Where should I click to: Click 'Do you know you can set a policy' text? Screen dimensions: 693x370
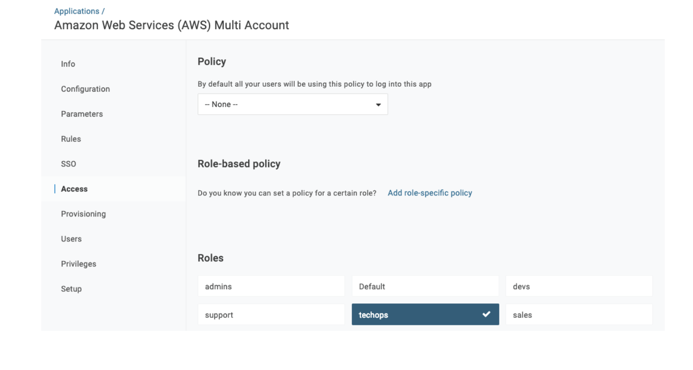[287, 193]
